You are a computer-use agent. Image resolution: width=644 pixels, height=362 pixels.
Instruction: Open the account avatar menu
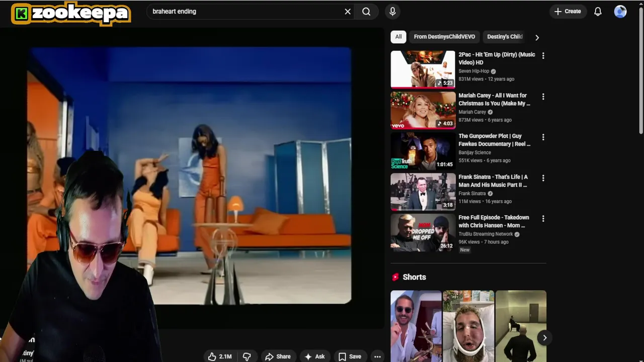[620, 12]
